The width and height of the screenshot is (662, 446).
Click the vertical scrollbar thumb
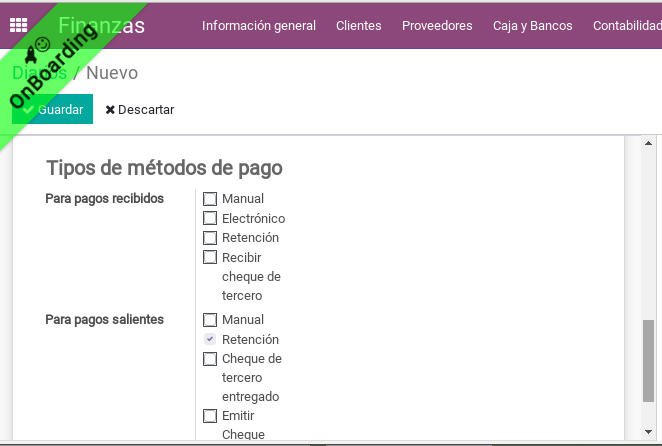(648, 360)
